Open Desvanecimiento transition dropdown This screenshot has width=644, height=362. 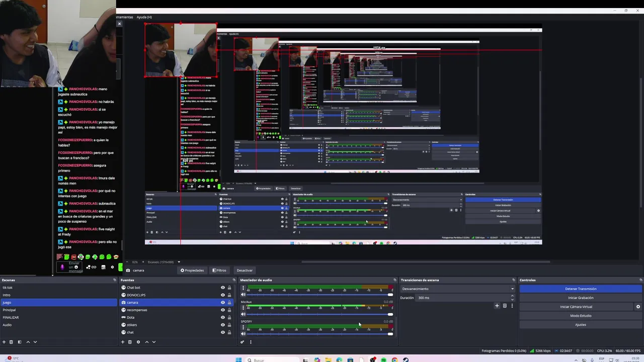457,289
